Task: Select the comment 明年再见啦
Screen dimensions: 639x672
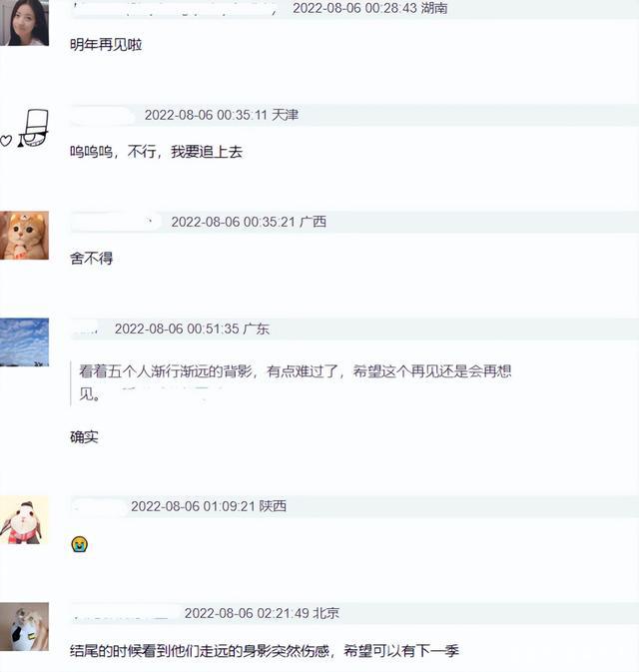Action: pyautogui.click(x=106, y=45)
